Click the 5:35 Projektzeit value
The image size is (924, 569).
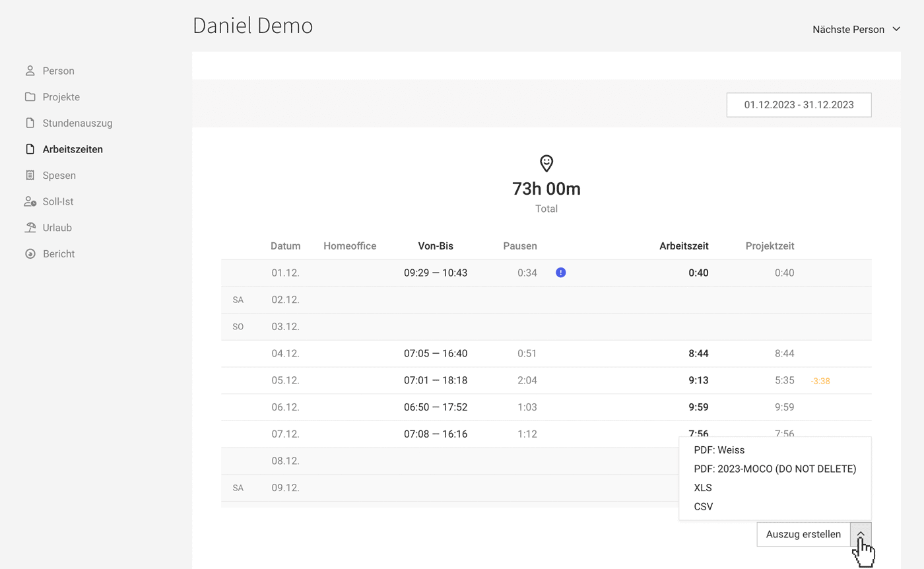784,380
